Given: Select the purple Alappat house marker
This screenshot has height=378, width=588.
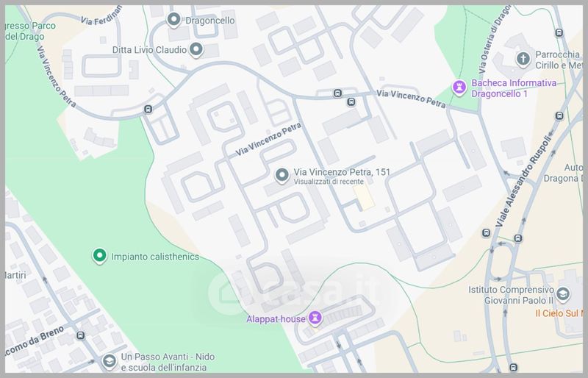Looking at the screenshot, I should pos(315,318).
